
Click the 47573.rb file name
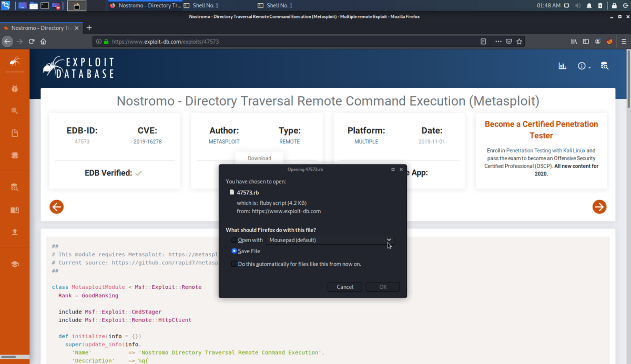pyautogui.click(x=248, y=193)
